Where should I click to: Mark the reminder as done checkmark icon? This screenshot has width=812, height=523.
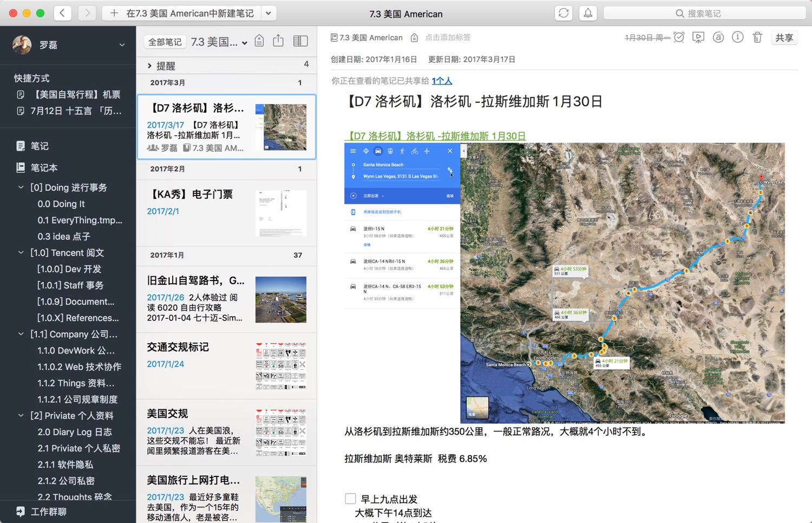coord(679,37)
